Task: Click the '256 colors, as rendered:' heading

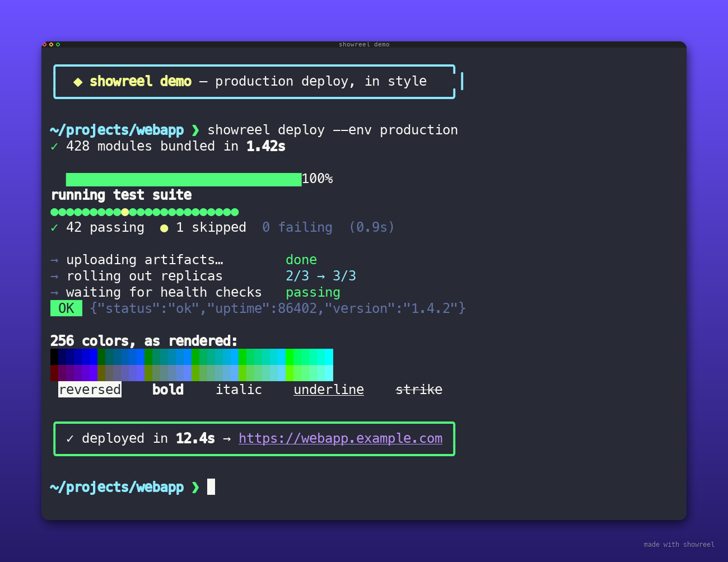Action: point(144,341)
